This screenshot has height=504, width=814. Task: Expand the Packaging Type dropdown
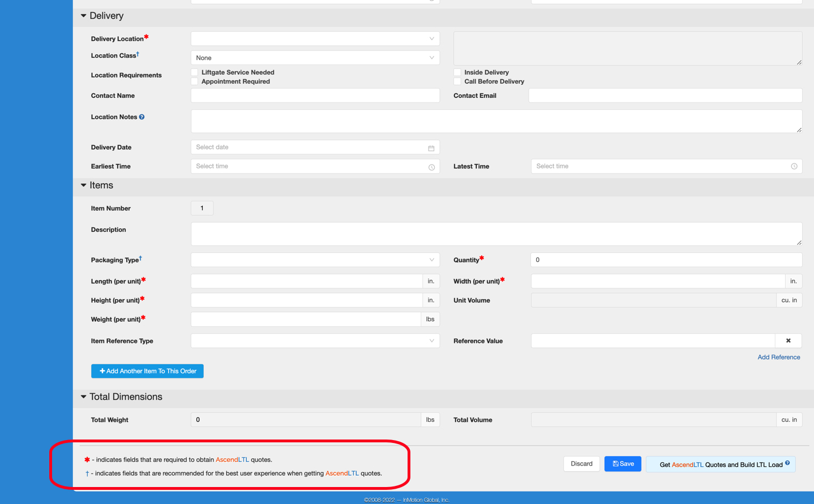(x=315, y=260)
